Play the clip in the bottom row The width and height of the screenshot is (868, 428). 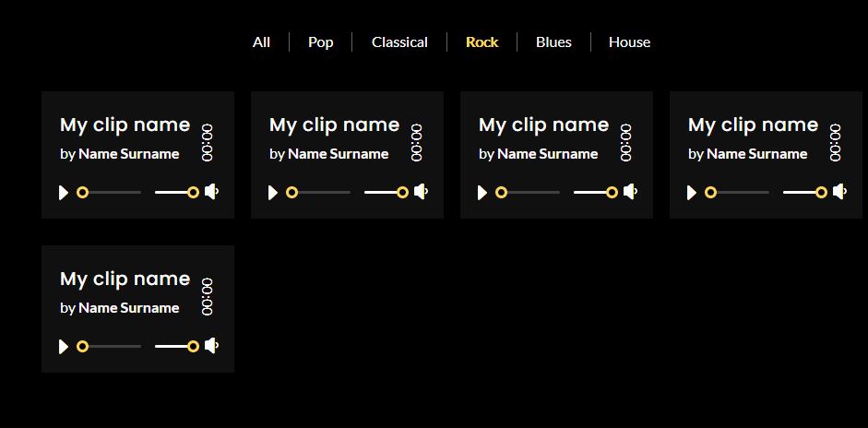[64, 347]
